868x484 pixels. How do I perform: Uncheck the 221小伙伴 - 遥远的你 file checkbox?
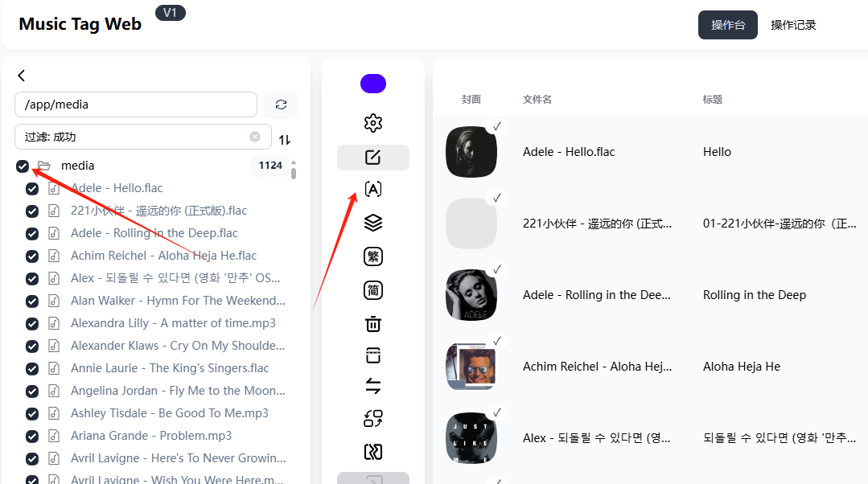click(32, 211)
